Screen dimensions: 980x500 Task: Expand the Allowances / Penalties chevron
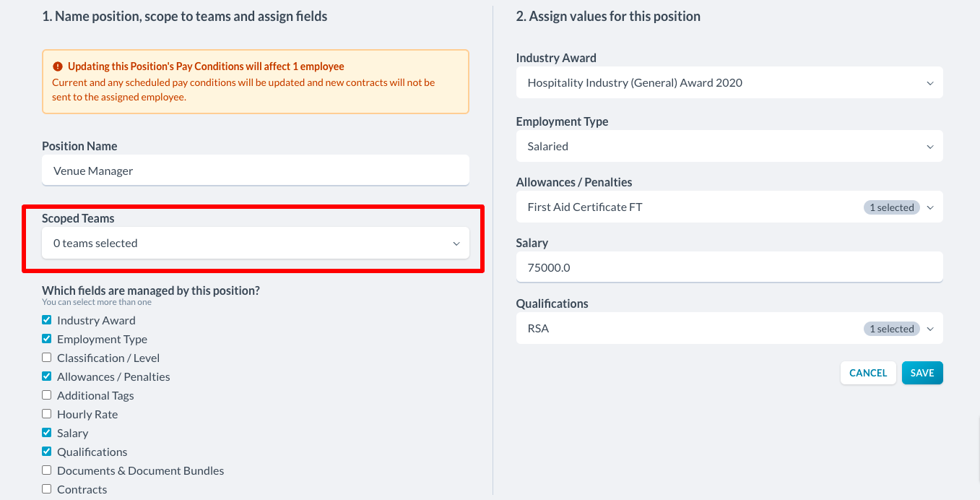point(930,207)
